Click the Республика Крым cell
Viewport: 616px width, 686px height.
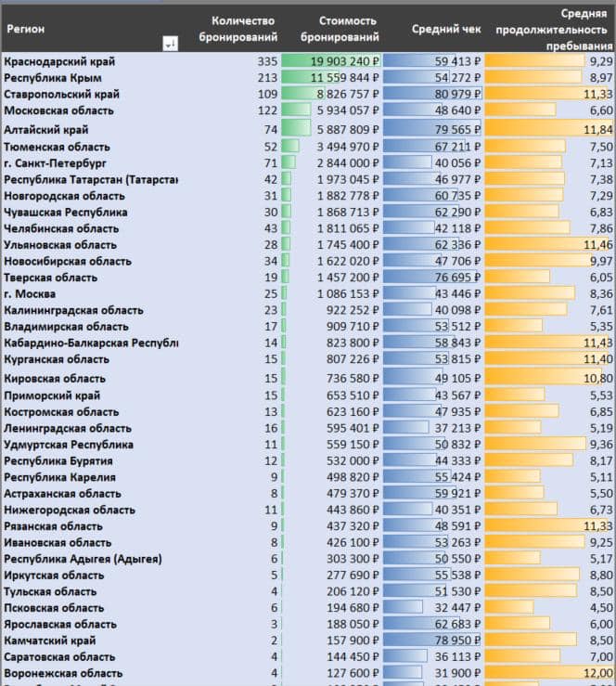point(53,78)
